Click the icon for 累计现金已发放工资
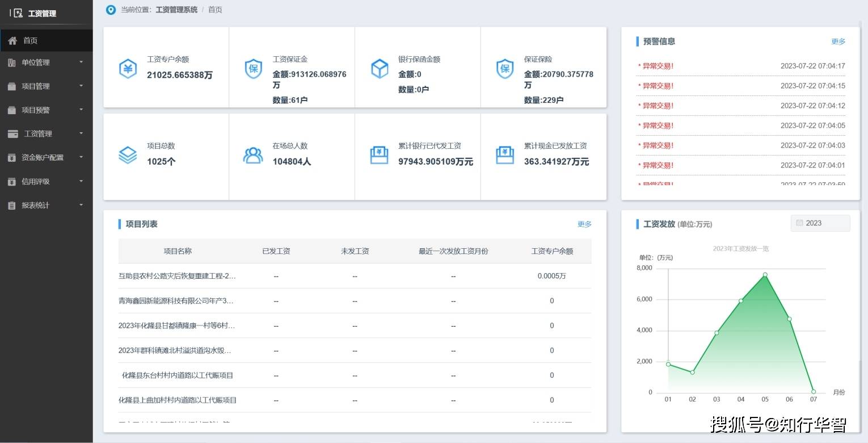Image resolution: width=868 pixels, height=443 pixels. coord(505,155)
